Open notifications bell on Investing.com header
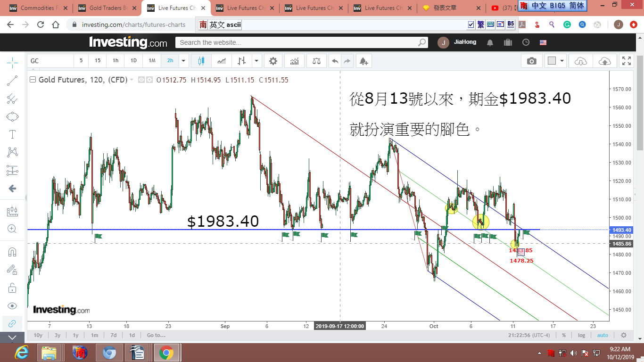Image resolution: width=644 pixels, height=362 pixels. [490, 42]
